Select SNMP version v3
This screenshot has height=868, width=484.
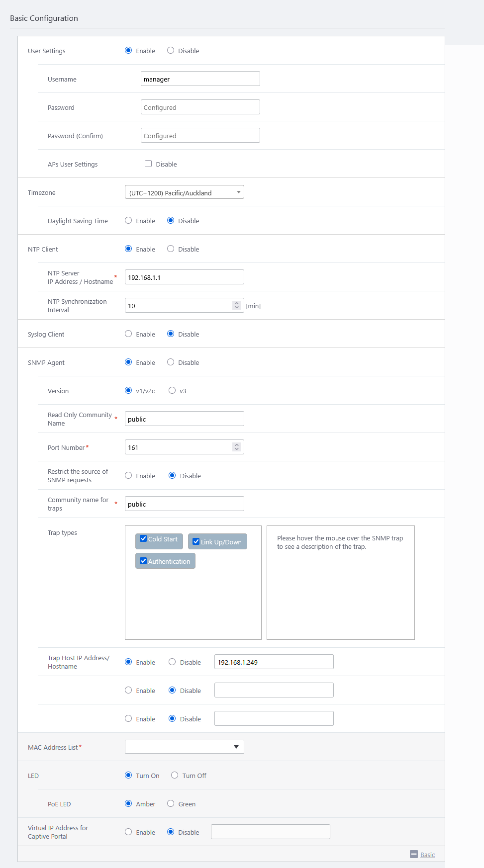pos(172,391)
